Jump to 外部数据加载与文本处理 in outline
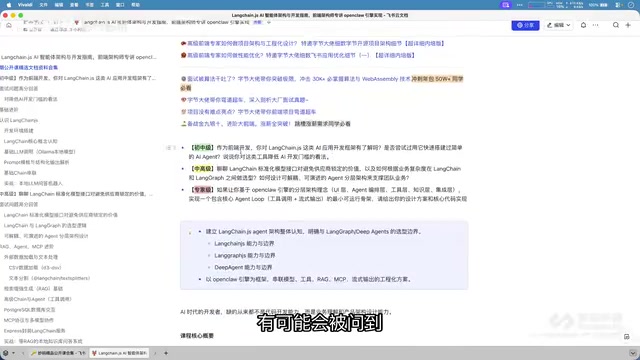 (x=31, y=257)
